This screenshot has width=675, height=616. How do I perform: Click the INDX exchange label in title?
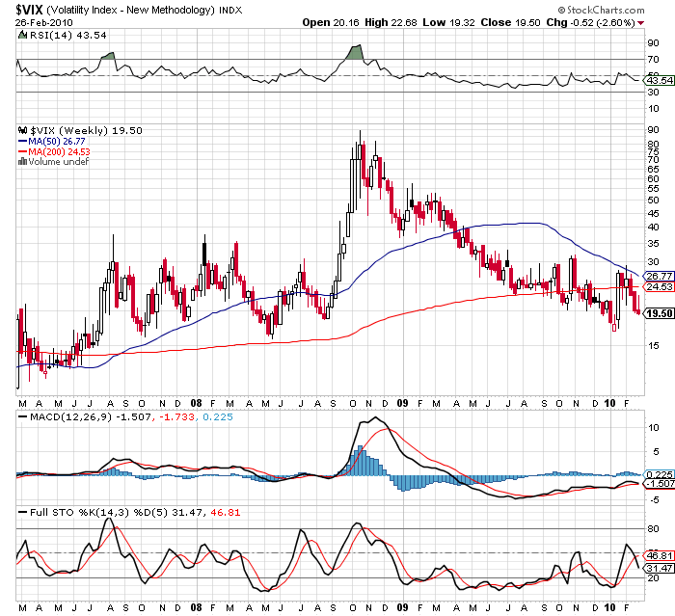[x=230, y=10]
